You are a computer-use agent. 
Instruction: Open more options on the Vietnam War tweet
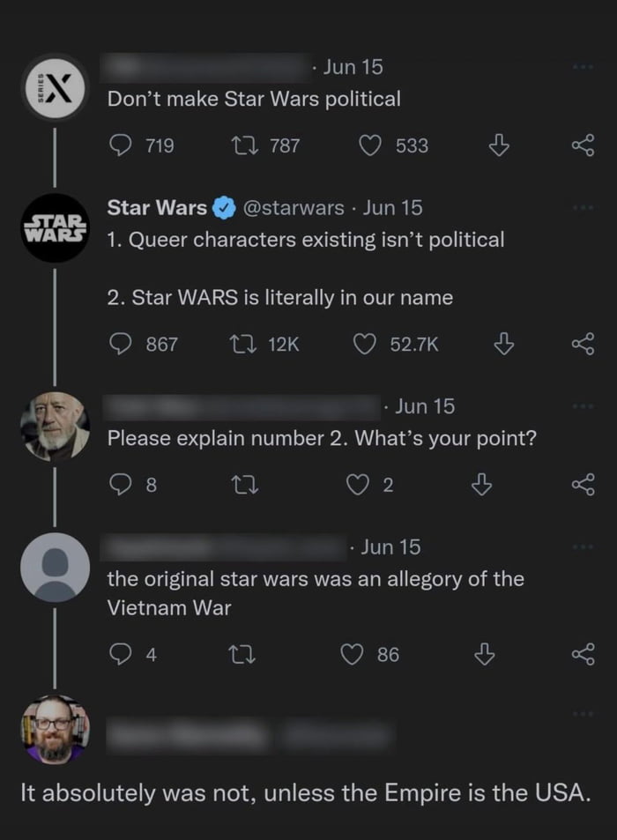[x=584, y=546]
